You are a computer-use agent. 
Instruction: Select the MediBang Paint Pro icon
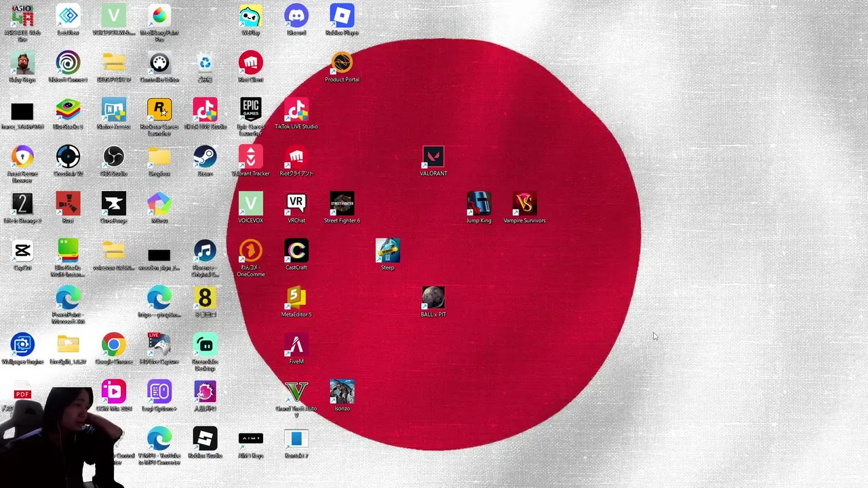click(159, 16)
